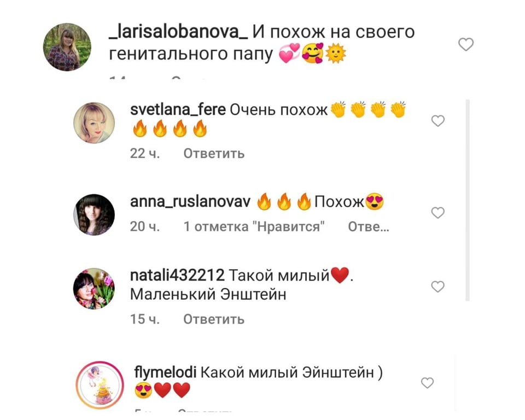Image resolution: width=525 pixels, height=420 pixels.
Task: Open username svetlana_fere
Action: [x=178, y=110]
